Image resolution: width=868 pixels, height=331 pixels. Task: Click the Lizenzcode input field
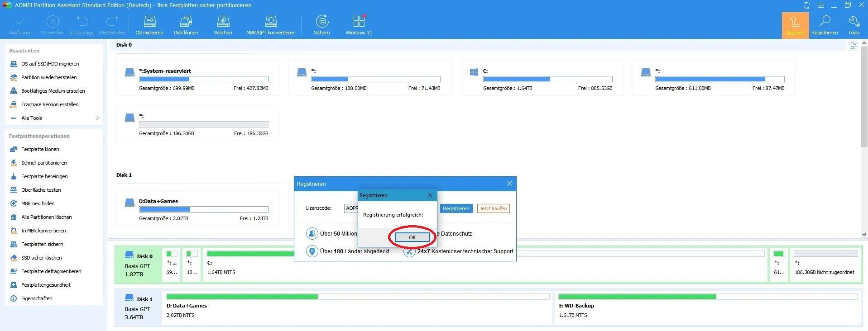pyautogui.click(x=351, y=208)
